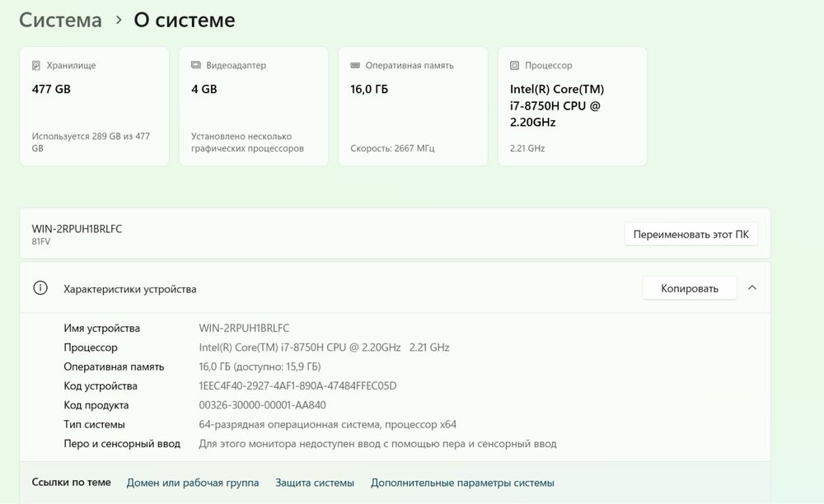Click the product ID value 00326-30000-00001-AA840
824x504 pixels.
(x=262, y=405)
